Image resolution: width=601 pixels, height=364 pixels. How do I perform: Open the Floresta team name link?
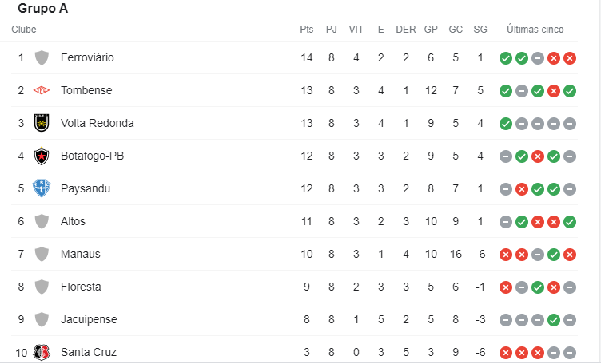(81, 287)
